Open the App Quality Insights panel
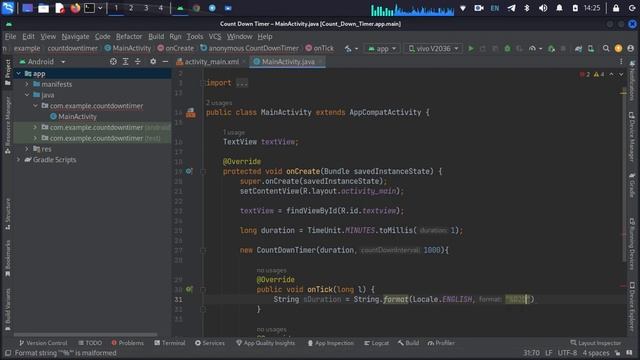640x360 pixels. [x=265, y=343]
